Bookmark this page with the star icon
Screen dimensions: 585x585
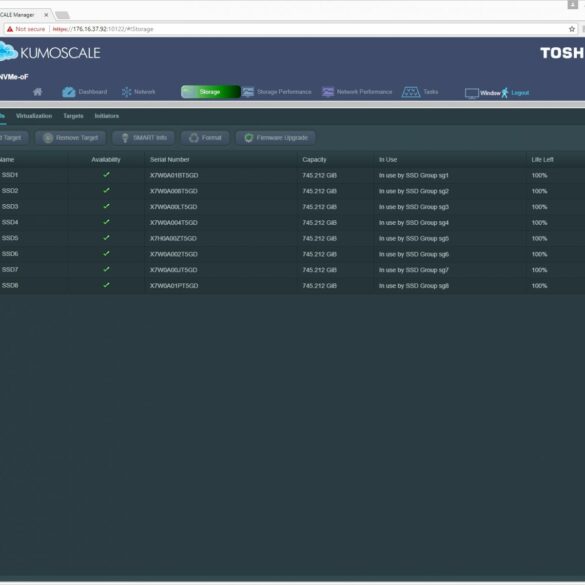tap(572, 29)
